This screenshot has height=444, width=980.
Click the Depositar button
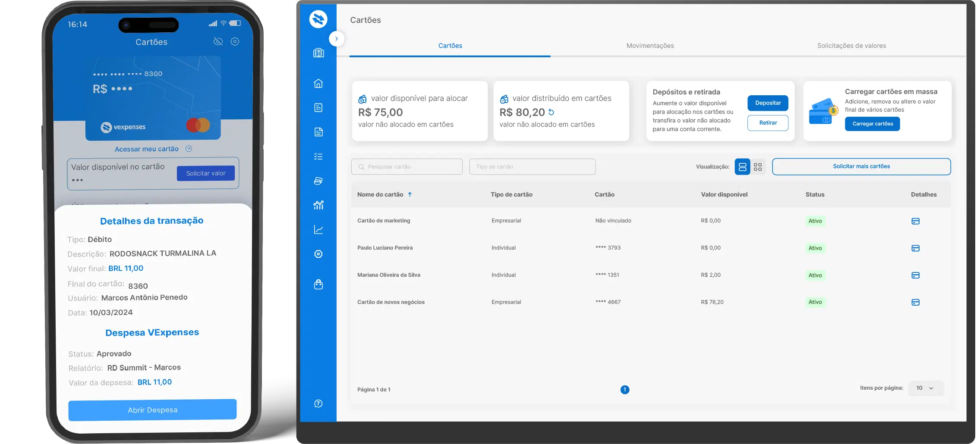click(x=768, y=103)
